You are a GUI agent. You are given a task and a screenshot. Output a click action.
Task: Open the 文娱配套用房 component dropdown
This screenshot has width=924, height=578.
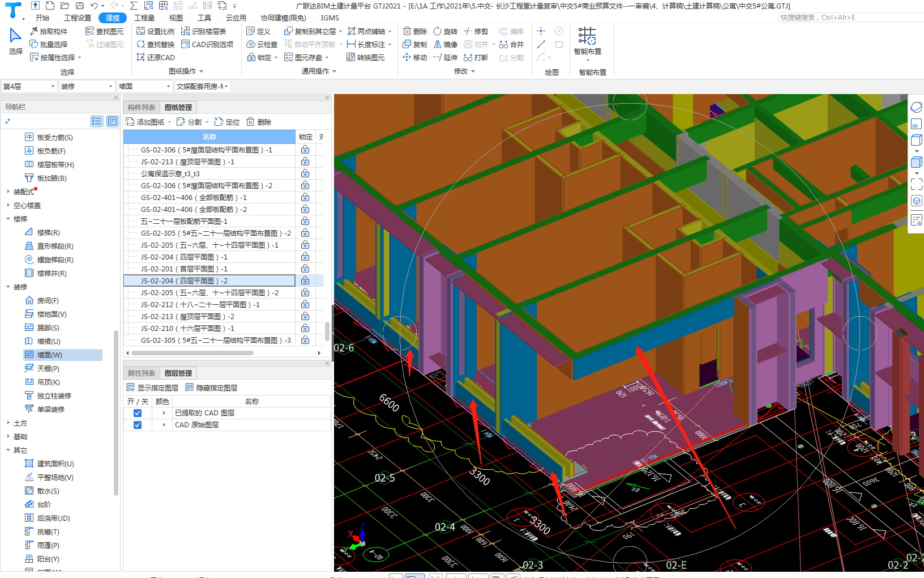click(202, 86)
